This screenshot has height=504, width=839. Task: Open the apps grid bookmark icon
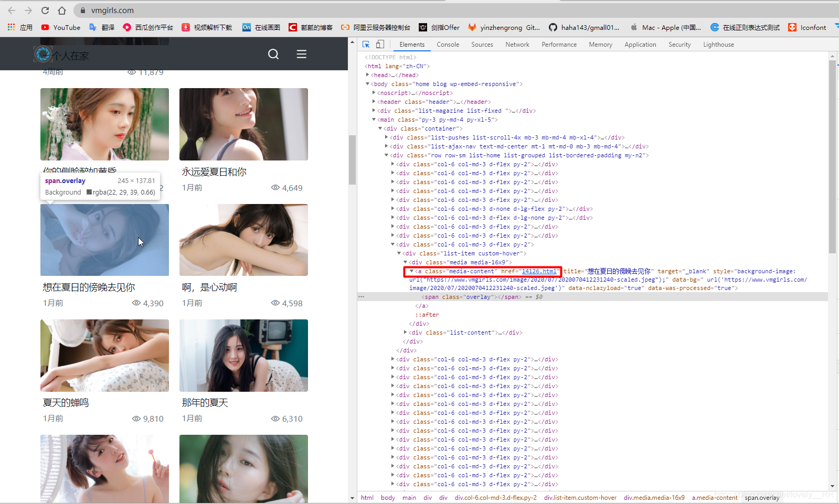(x=11, y=27)
